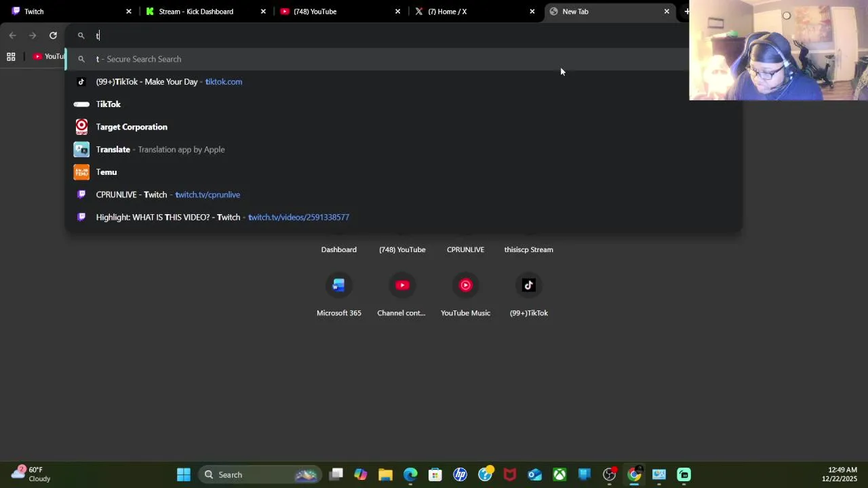Image resolution: width=868 pixels, height=488 pixels.
Task: Open the Channel content YouTube shortcut icon
Action: coord(402,285)
